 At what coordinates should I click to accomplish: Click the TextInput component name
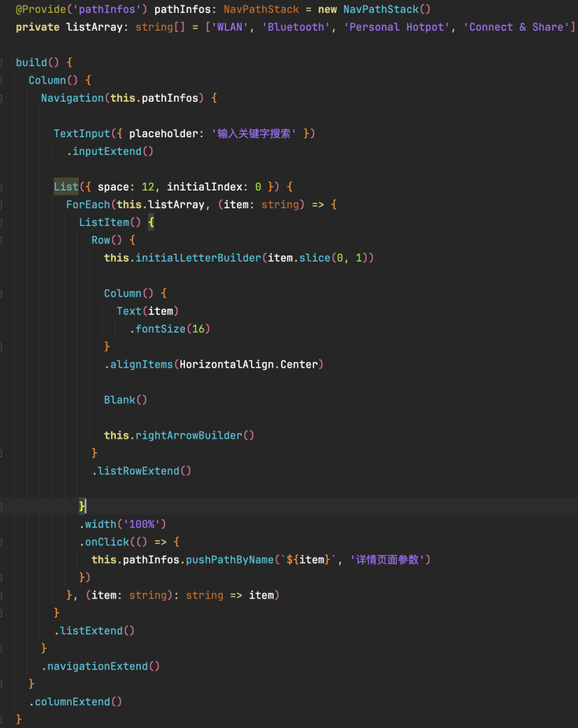82,134
